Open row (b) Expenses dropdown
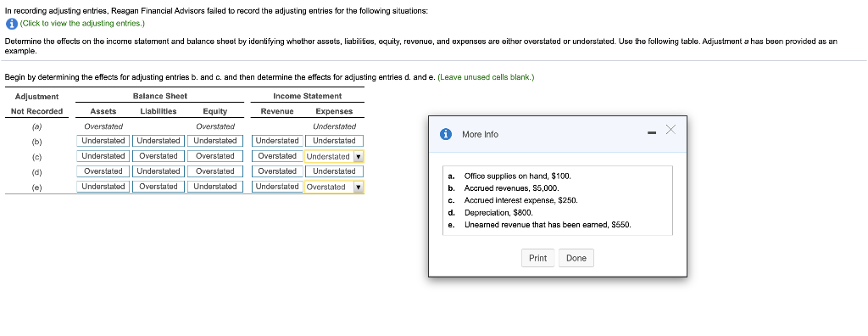The height and width of the screenshot is (336, 868). click(x=334, y=141)
